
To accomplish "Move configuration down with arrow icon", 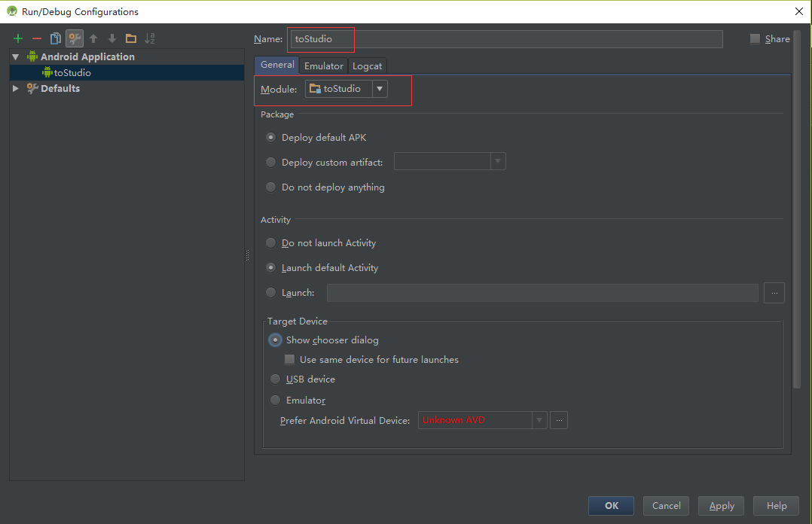I will tap(112, 38).
